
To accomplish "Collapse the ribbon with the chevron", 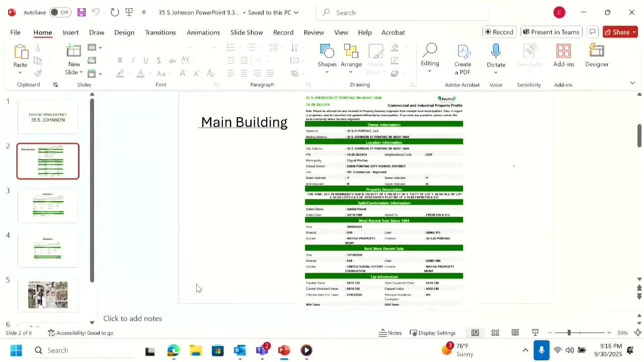I will tap(632, 82).
